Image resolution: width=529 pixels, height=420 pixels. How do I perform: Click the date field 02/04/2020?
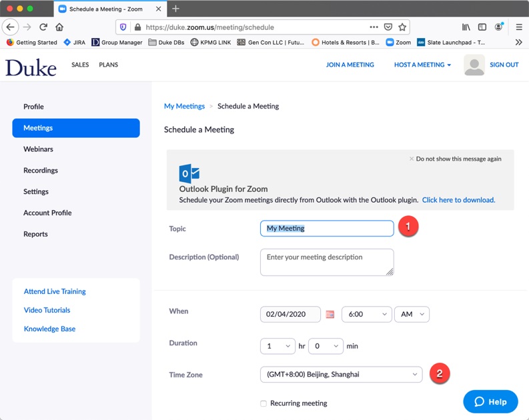290,315
